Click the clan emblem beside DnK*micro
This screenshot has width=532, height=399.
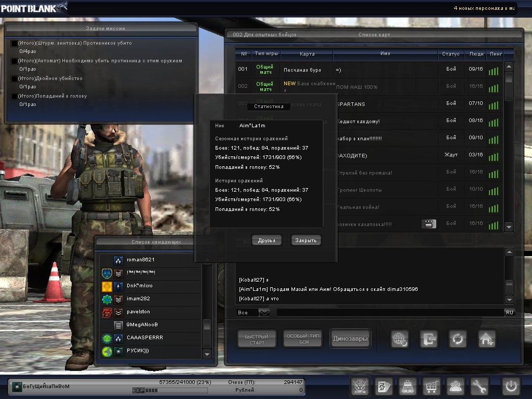click(107, 286)
